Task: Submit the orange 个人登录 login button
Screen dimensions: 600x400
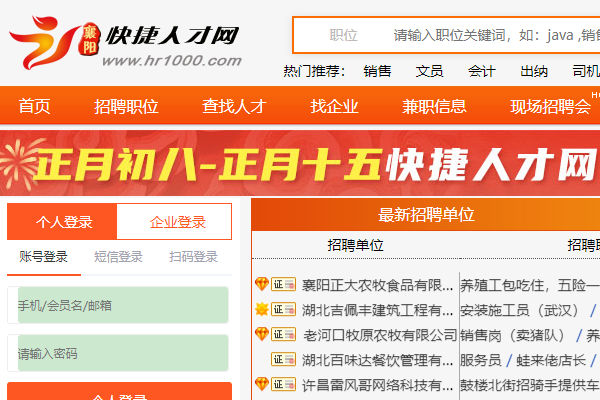Action: [x=119, y=392]
